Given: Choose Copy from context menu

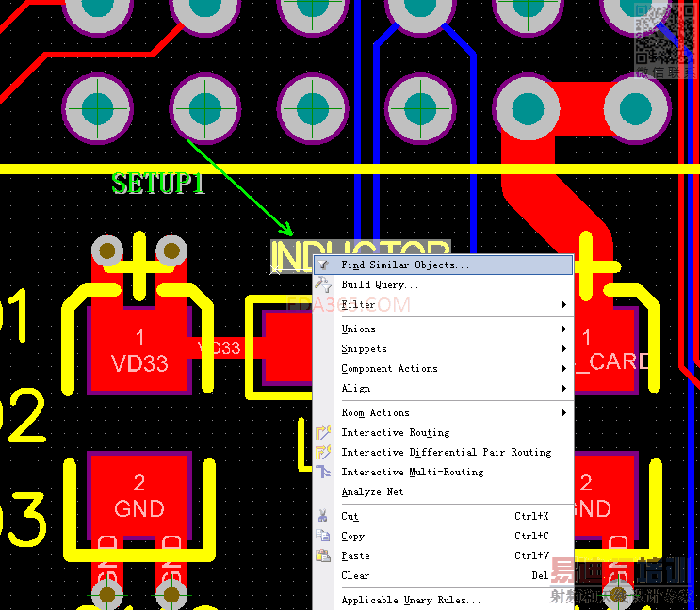Looking at the screenshot, I should pyautogui.click(x=444, y=536).
